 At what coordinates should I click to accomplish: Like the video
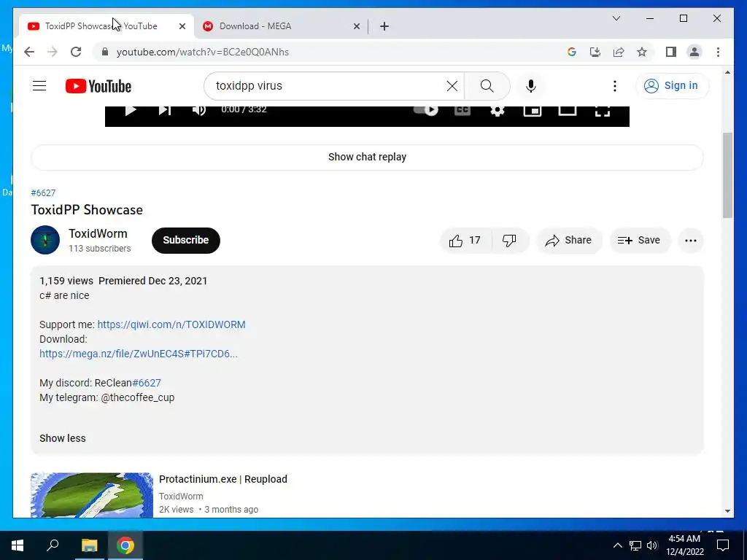click(465, 241)
